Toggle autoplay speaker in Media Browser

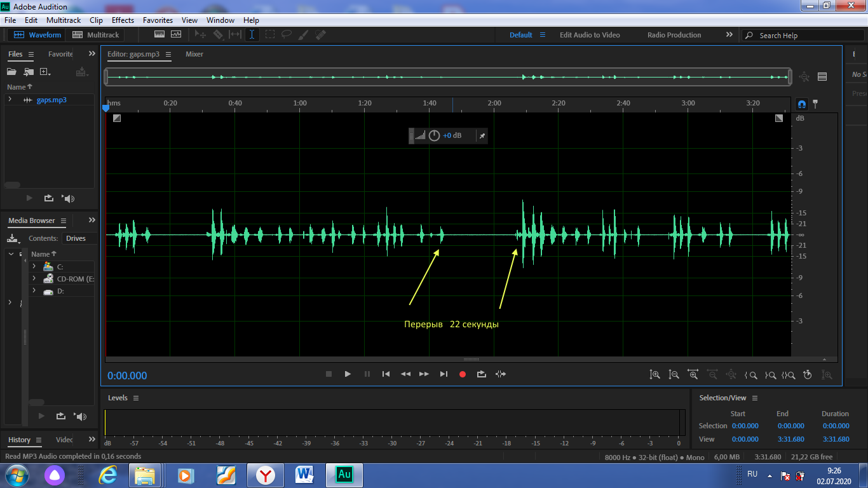point(81,416)
